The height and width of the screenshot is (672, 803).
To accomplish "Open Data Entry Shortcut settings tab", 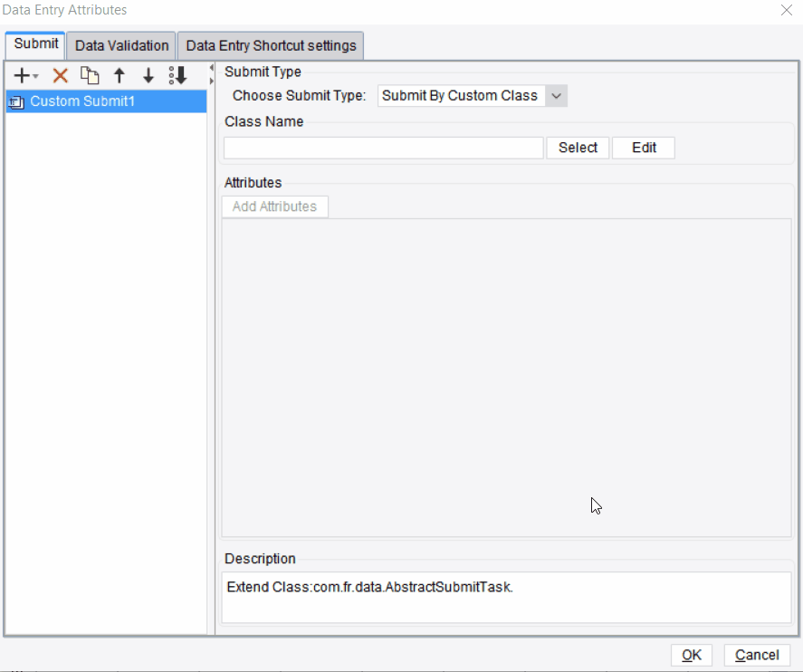I will click(271, 45).
